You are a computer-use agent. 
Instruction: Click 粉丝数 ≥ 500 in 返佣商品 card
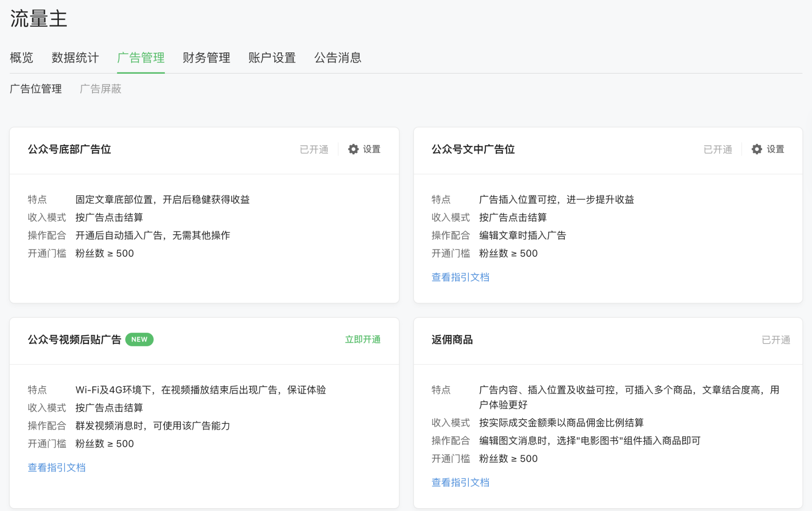pyautogui.click(x=508, y=459)
